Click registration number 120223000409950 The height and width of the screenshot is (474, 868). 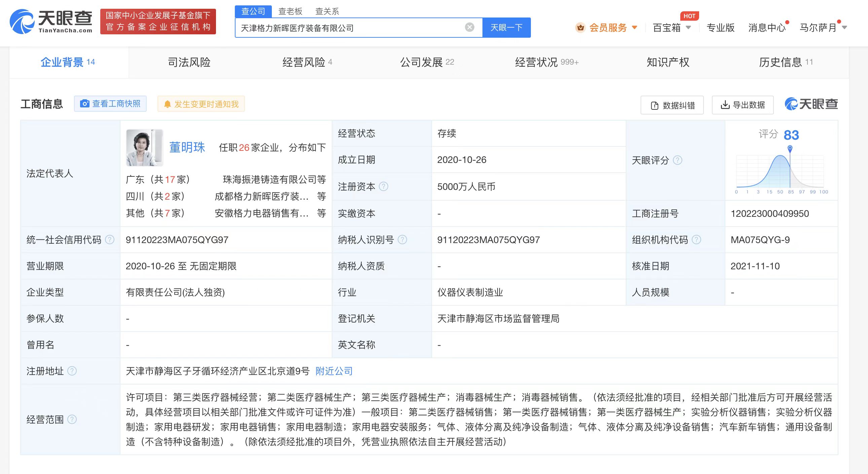(x=770, y=213)
